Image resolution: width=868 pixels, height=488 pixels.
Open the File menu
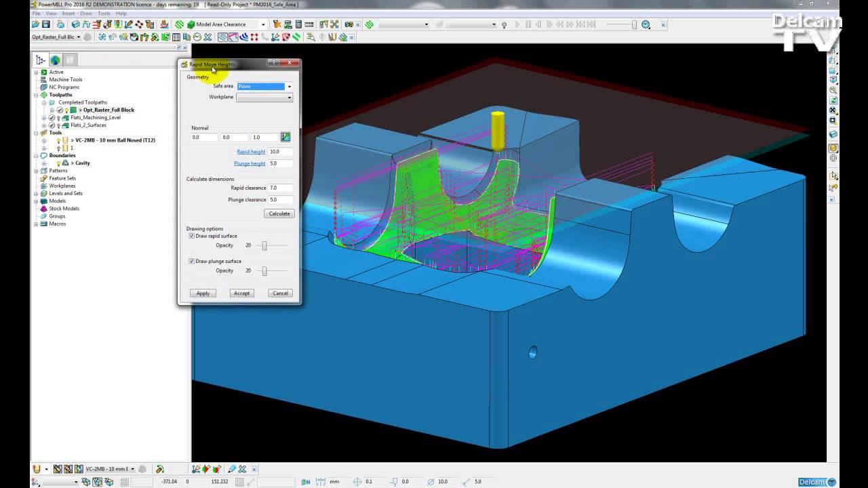pos(36,14)
